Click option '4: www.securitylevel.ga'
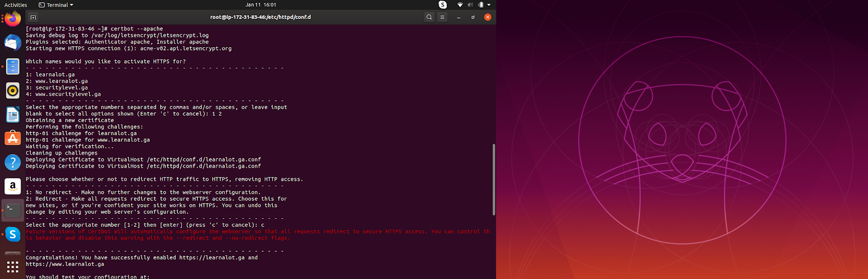Viewport: 868px width, 279px height. [63, 94]
